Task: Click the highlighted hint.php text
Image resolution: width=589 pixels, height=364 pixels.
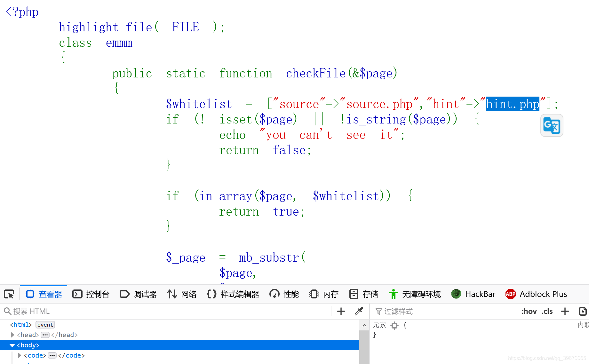Action: tap(513, 104)
